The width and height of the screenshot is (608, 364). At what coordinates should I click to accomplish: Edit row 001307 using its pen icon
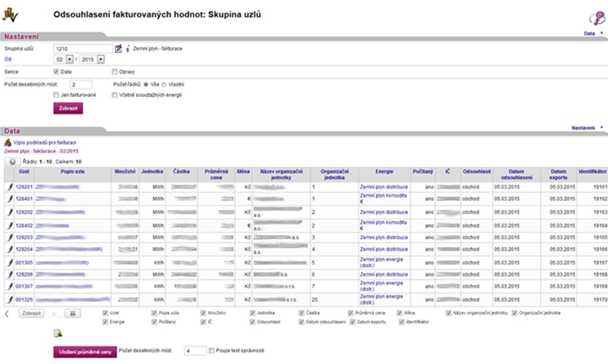tap(10, 287)
